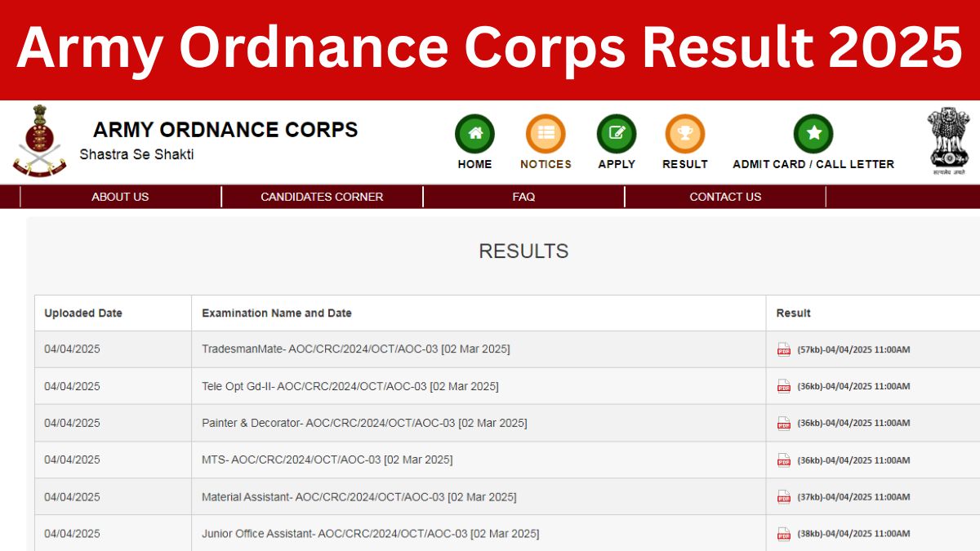980x551 pixels.
Task: Select the Painter & Decorator exam name text
Action: point(364,423)
